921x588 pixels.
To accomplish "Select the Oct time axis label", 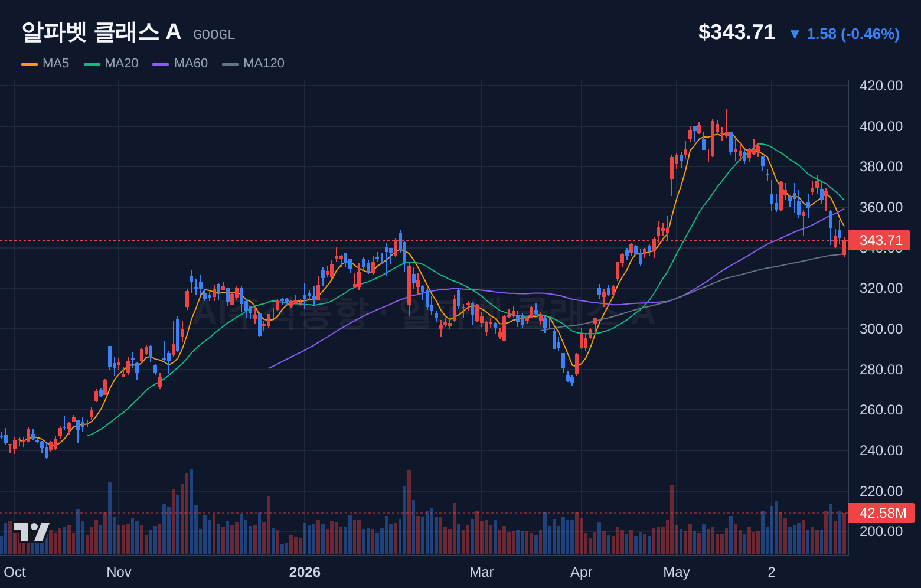I will (15, 572).
